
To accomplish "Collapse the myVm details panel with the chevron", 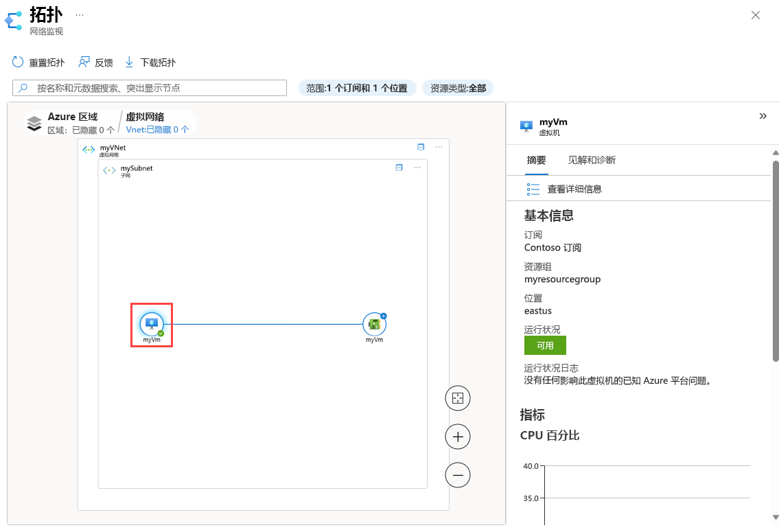I will pos(763,116).
